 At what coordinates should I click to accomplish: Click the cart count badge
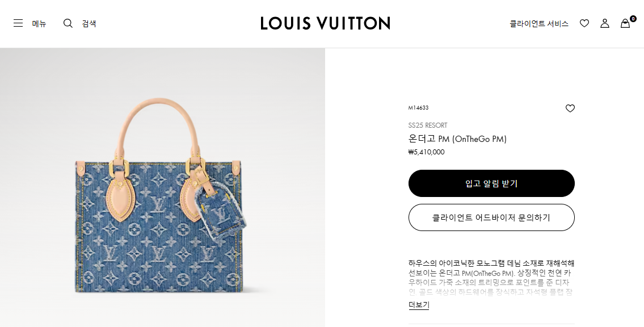(633, 19)
